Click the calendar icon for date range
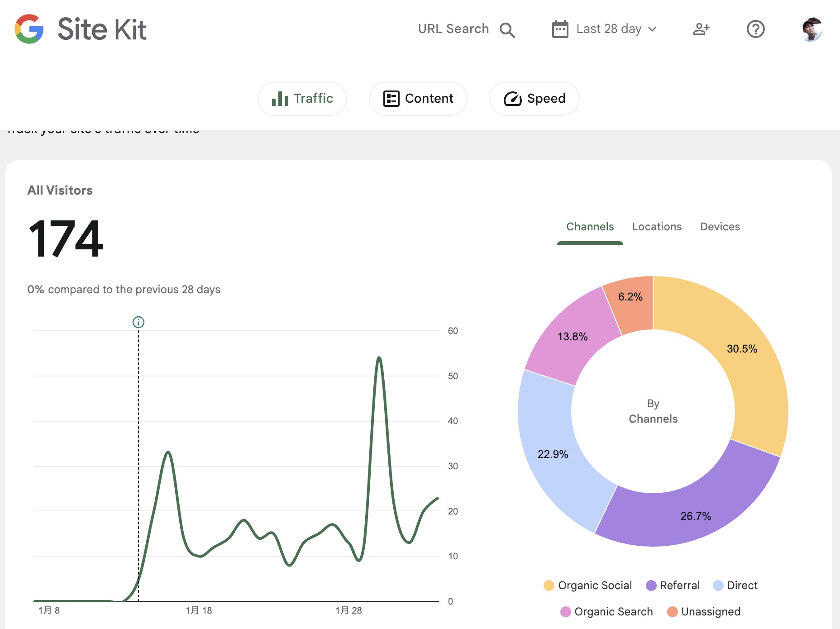This screenshot has width=840, height=629. point(560,29)
